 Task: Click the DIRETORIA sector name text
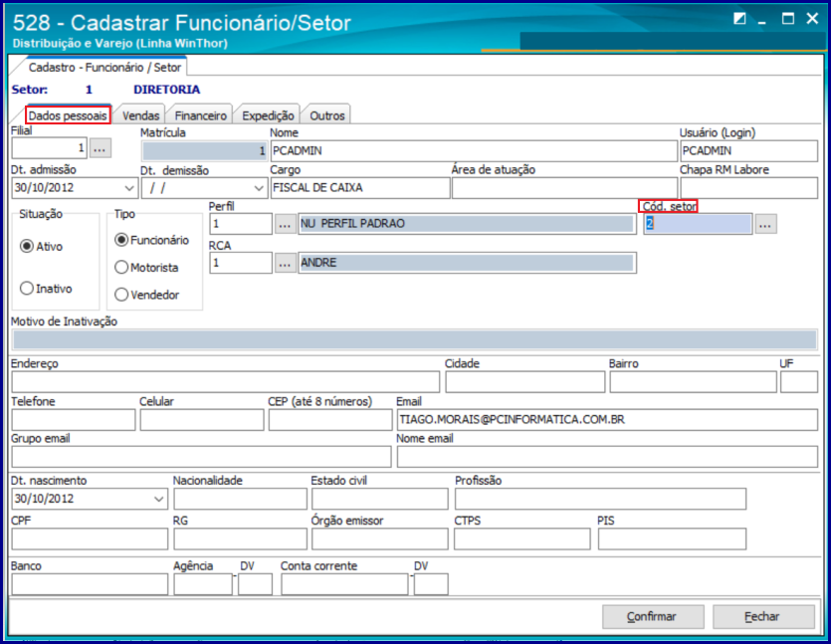coord(166,90)
